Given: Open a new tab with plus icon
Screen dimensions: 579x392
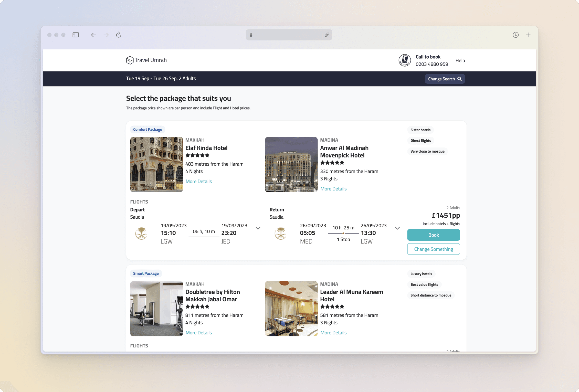Looking at the screenshot, I should 528,35.
